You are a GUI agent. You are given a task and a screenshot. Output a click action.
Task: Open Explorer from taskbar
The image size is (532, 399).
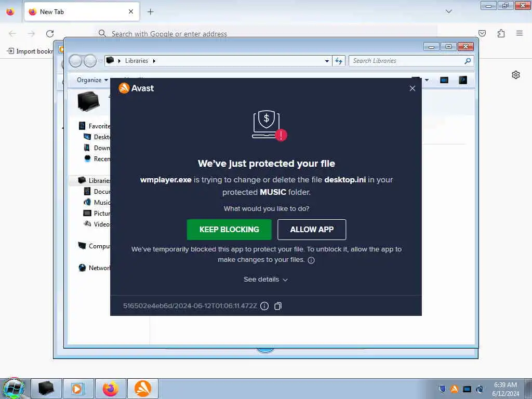tap(46, 389)
